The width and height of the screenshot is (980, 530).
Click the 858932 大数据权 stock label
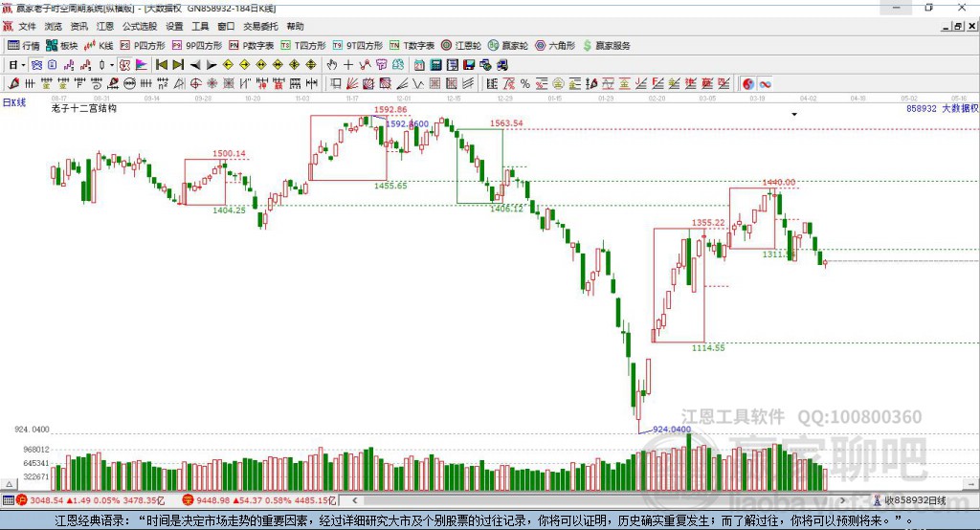942,108
